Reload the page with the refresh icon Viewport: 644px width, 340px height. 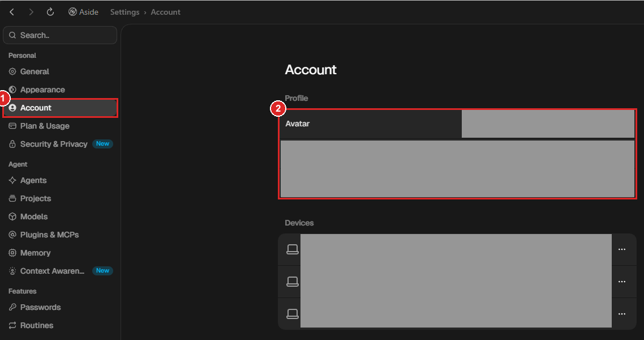[50, 12]
